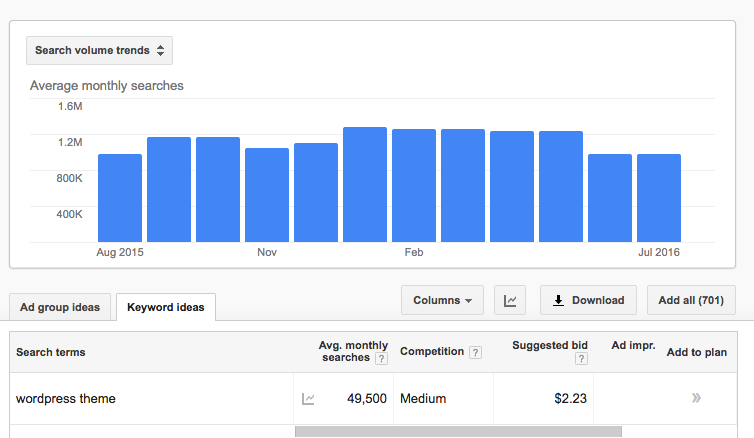Add wordpress theme to plan arrow
Screen dimensions: 754x438
click(696, 398)
